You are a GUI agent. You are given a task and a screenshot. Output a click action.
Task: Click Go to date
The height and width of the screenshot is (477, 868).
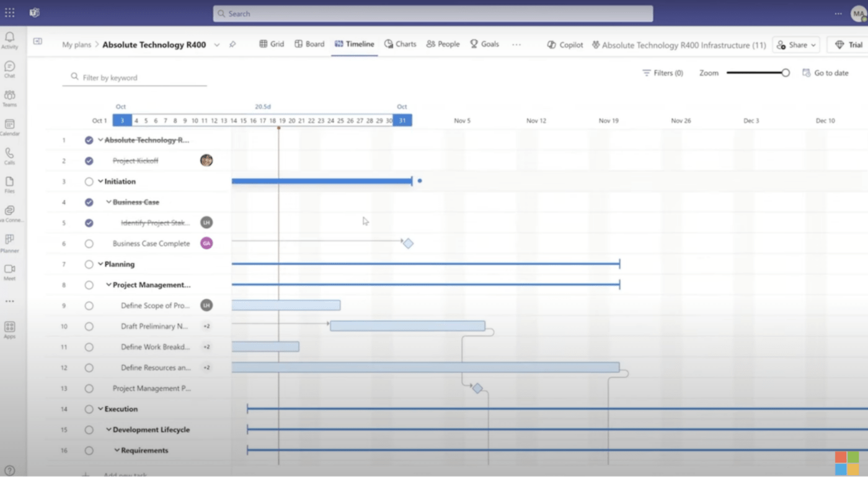825,73
